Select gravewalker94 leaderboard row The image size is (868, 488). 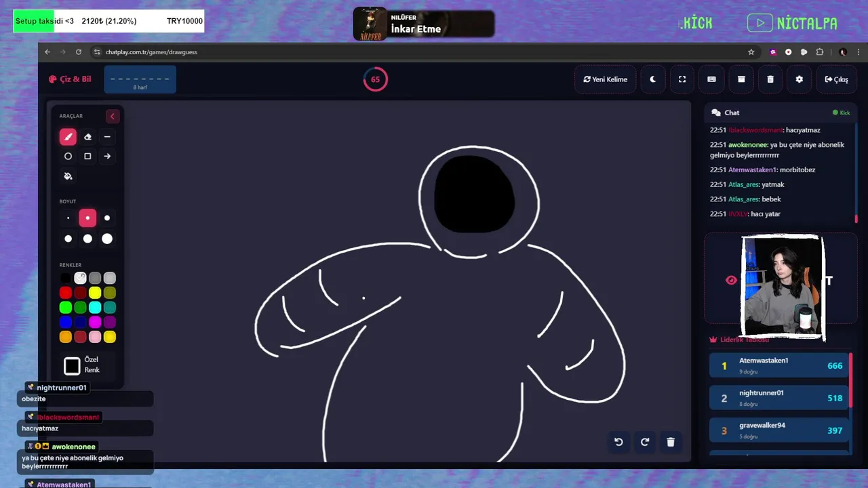[x=780, y=430]
